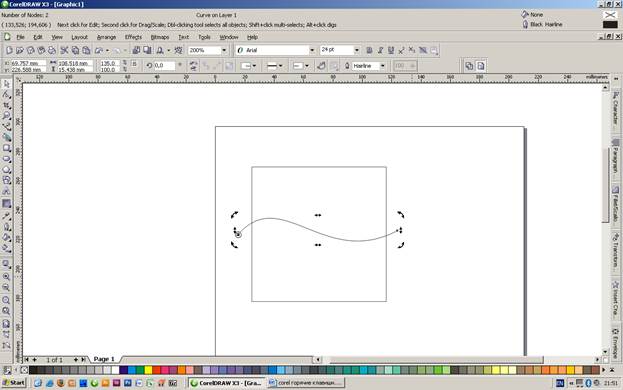Screen dimensions: 623x390
Task: Open the Outline tool flyout
Action: tap(6, 227)
